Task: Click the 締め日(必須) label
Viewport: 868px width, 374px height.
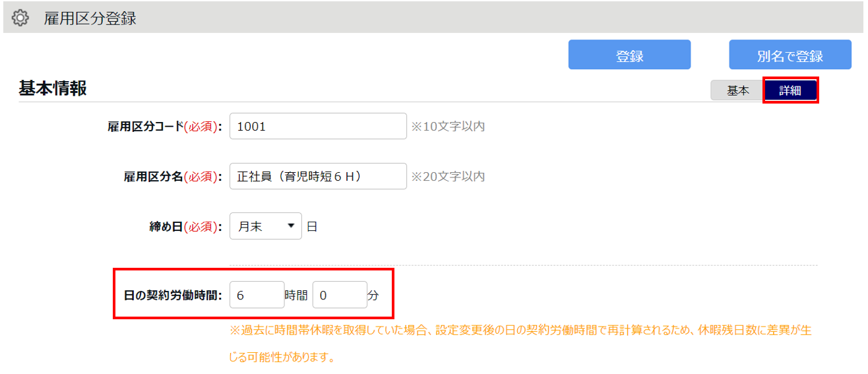Action: [186, 227]
